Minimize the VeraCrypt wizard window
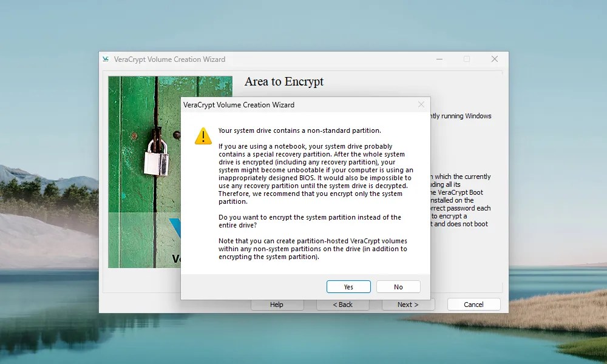Image resolution: width=607 pixels, height=364 pixels. tap(439, 59)
